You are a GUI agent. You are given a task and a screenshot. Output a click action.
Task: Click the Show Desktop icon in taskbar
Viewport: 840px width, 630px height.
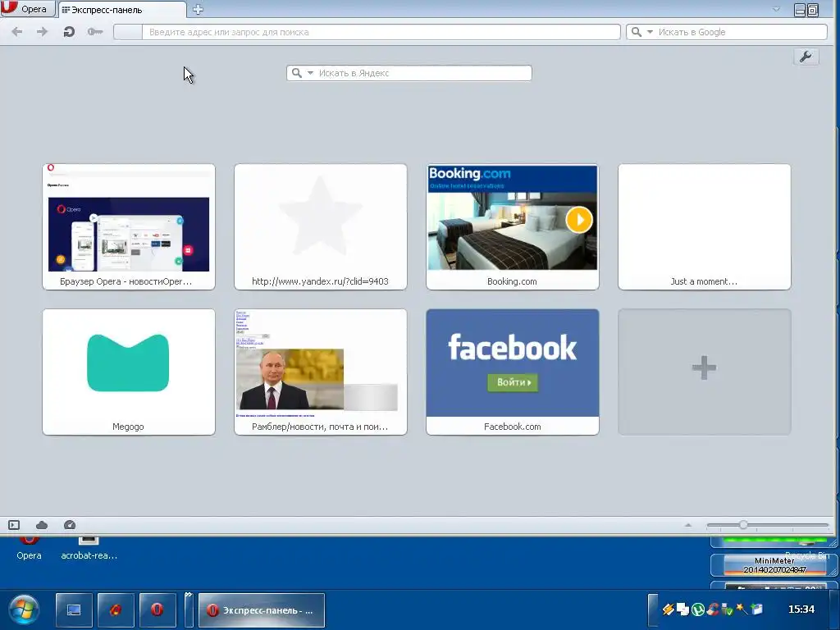[x=74, y=609]
